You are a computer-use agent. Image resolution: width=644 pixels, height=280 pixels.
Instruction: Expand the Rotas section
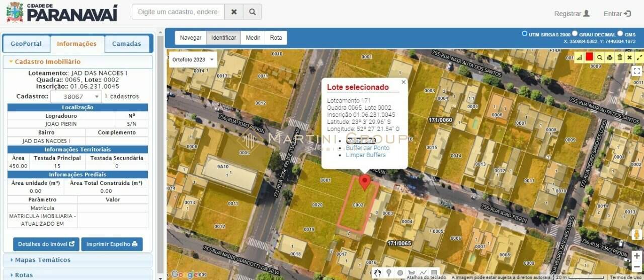(77, 275)
